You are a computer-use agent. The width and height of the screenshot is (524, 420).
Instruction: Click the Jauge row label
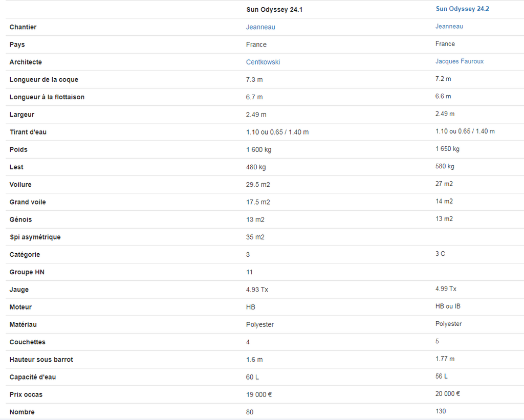(x=19, y=290)
